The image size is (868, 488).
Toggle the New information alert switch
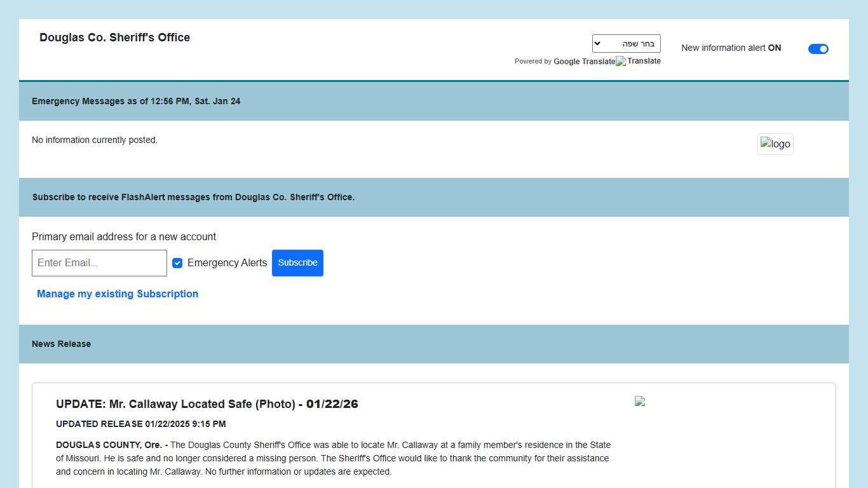(818, 49)
